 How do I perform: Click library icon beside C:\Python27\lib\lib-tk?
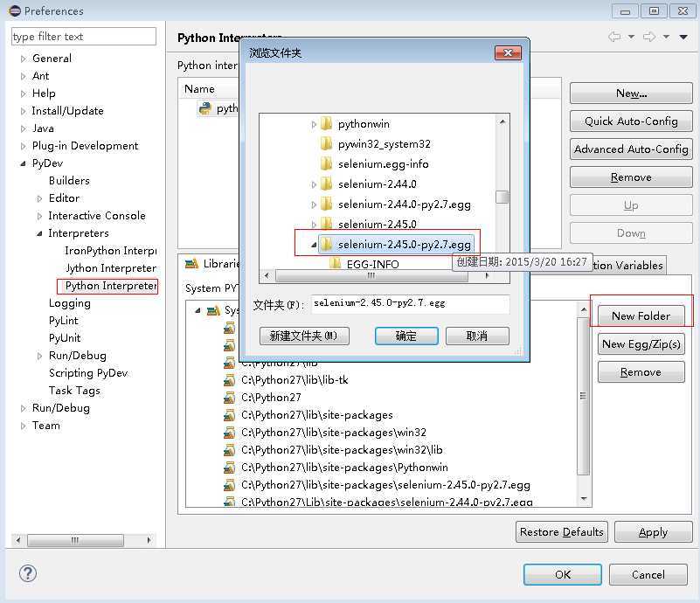[230, 380]
